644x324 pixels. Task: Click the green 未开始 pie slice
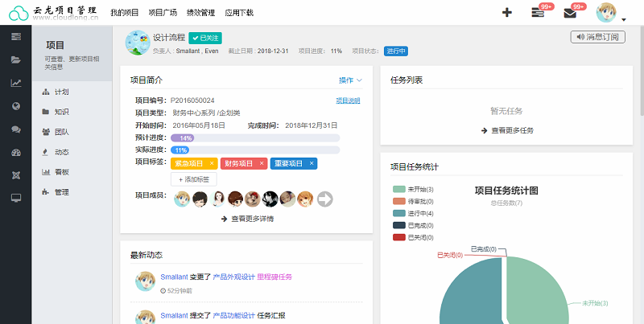click(x=538, y=291)
